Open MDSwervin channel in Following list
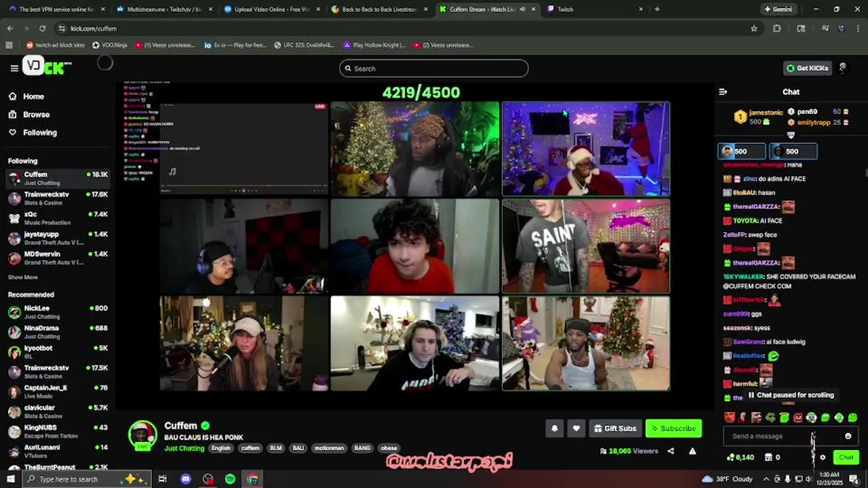Viewport: 868px width, 488px height. pyautogui.click(x=58, y=258)
